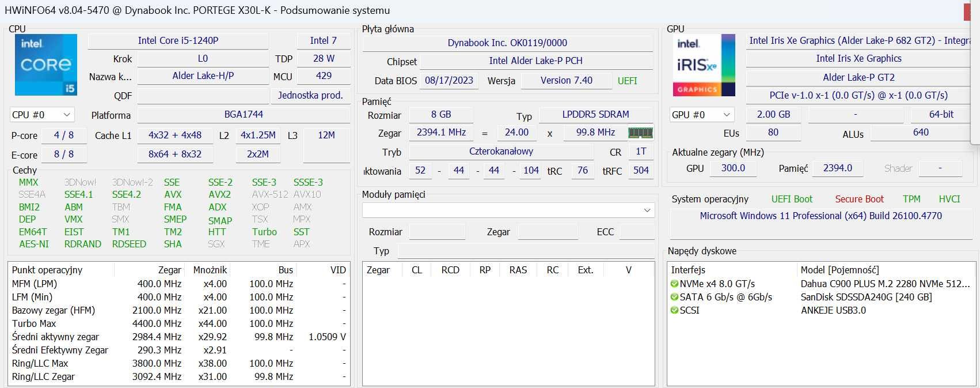Click the MCU 429 value
Viewport: 980px width, 388px height.
point(324,76)
